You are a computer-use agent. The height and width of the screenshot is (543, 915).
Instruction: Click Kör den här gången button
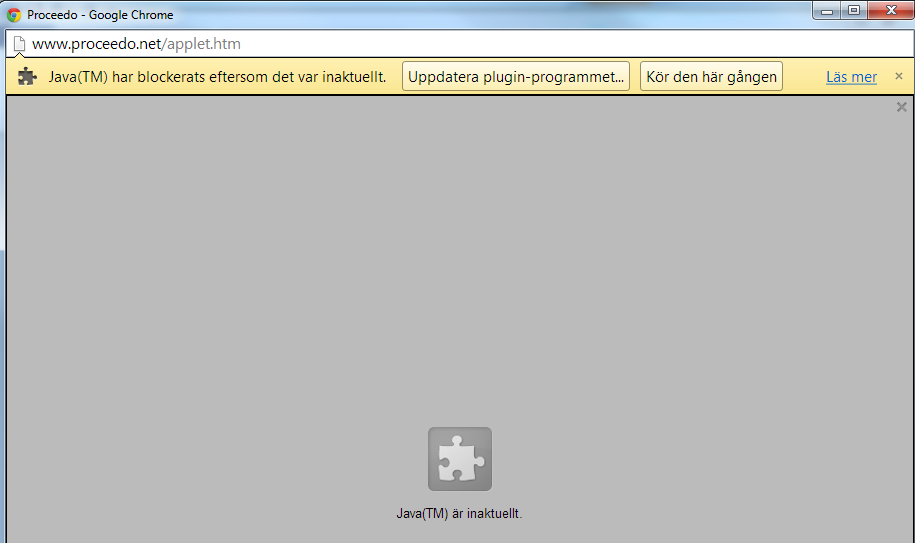tap(711, 76)
